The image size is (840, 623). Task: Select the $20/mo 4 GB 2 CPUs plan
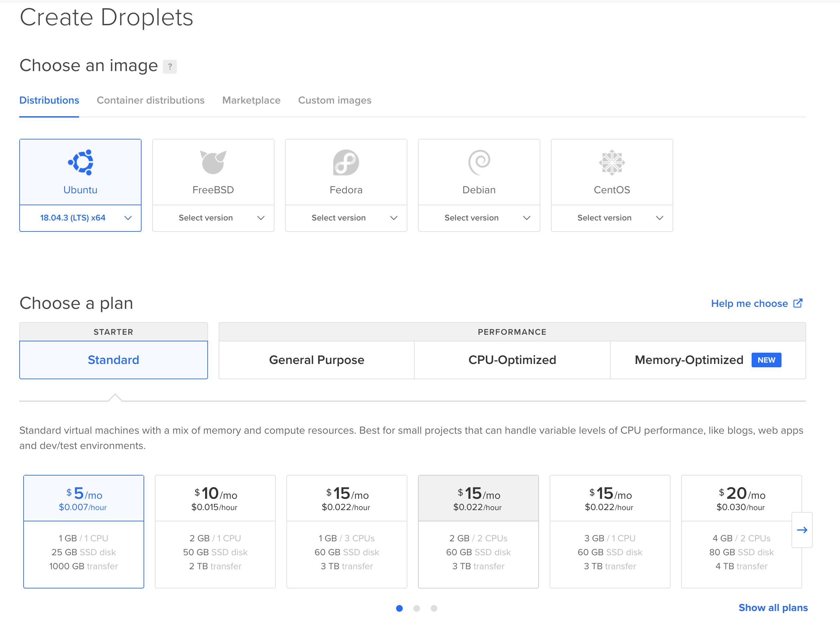[741, 531]
